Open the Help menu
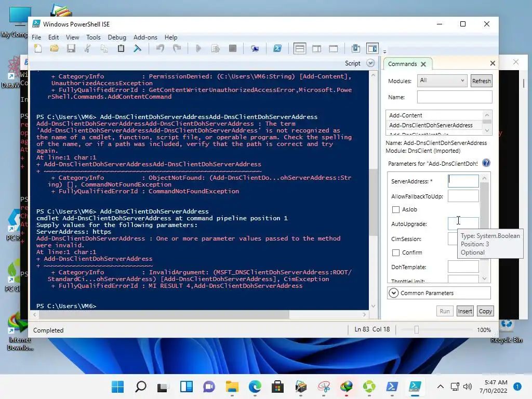This screenshot has height=399, width=532. pyautogui.click(x=170, y=37)
